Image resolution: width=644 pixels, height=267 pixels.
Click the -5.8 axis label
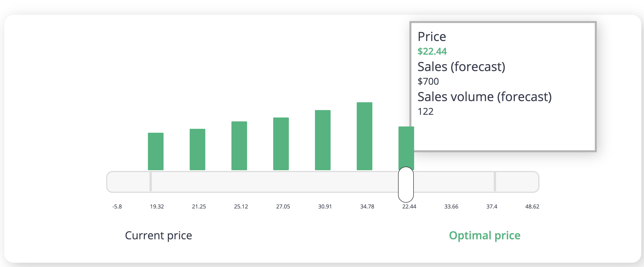[117, 206]
